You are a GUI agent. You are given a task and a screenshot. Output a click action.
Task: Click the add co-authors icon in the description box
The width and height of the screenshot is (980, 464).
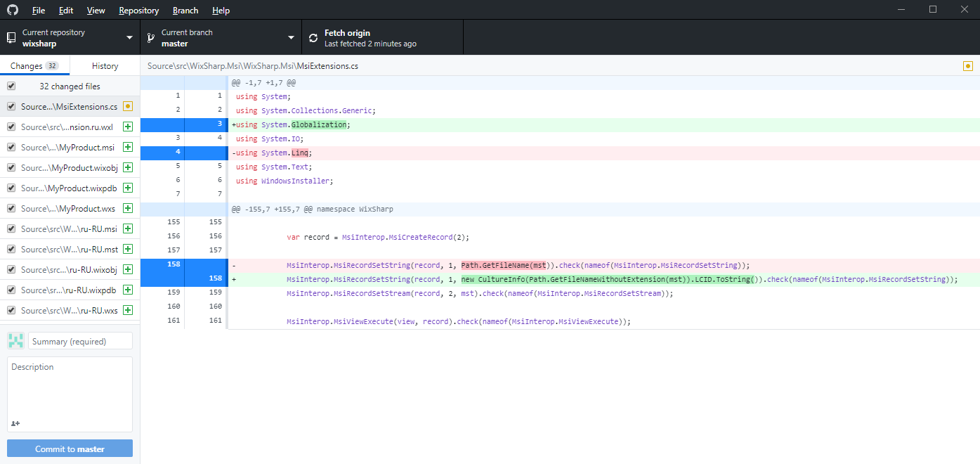coord(15,423)
